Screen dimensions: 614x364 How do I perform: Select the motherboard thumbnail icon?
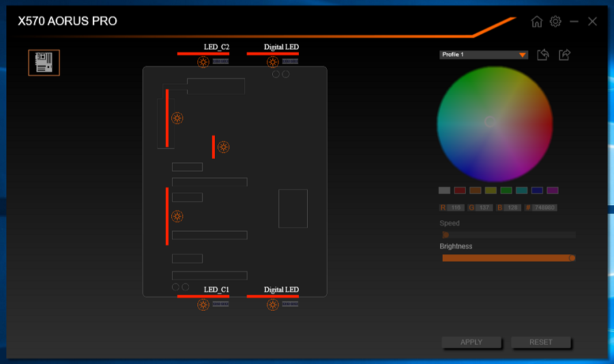coord(44,63)
